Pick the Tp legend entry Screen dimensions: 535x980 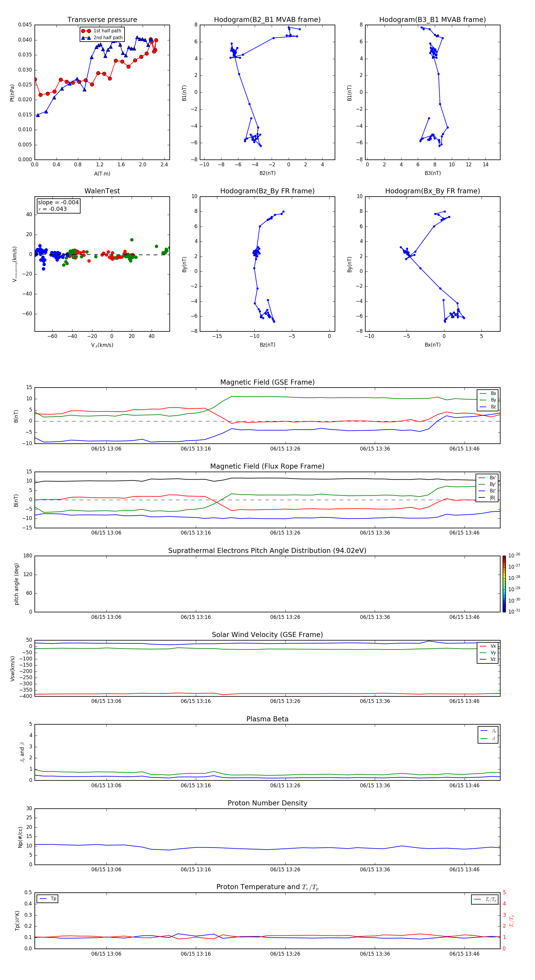(48, 899)
